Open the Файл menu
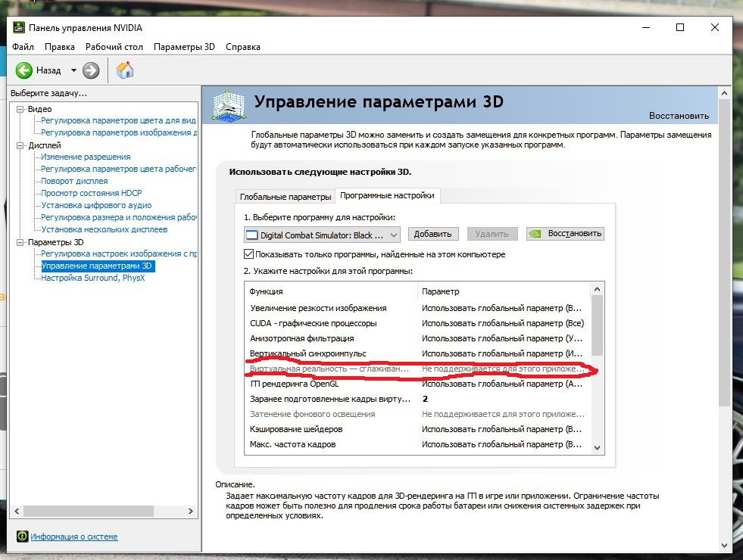Image resolution: width=743 pixels, height=560 pixels. [x=23, y=47]
